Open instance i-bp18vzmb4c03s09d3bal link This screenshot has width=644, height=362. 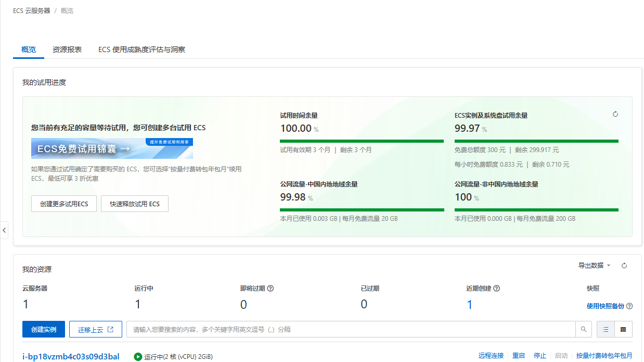[x=71, y=356]
